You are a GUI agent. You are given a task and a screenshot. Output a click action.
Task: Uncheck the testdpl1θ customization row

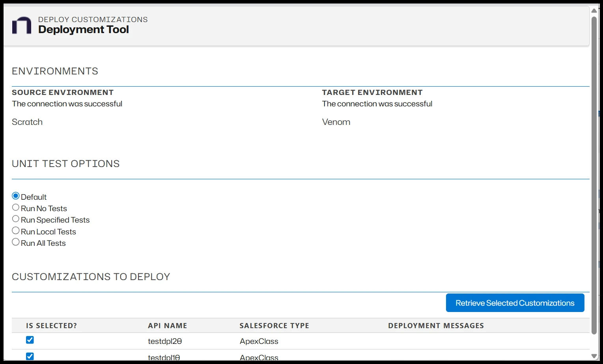tap(30, 356)
